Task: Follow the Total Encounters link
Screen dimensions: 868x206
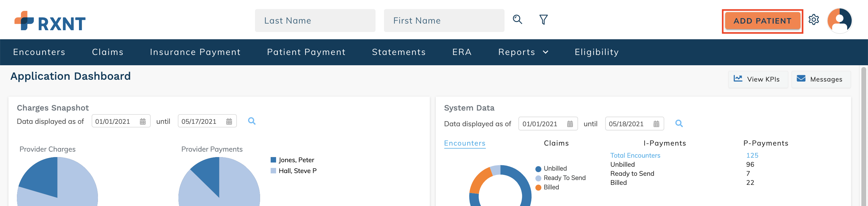Action: [x=635, y=155]
